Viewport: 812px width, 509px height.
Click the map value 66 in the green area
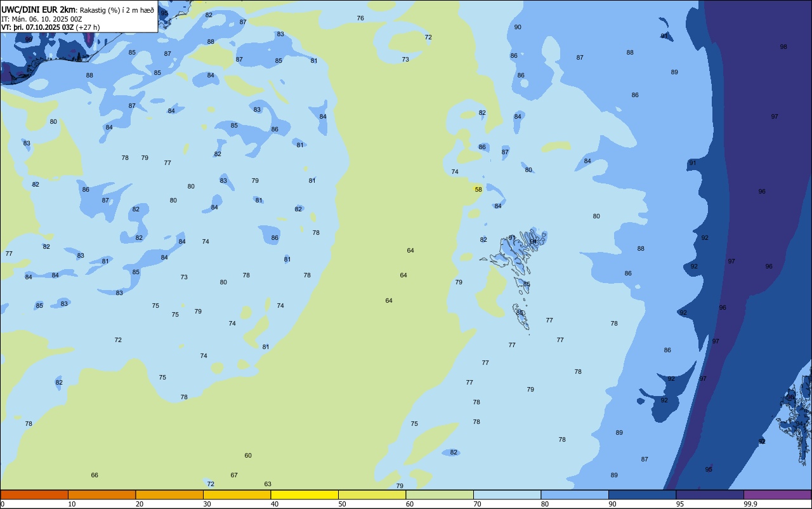(95, 475)
